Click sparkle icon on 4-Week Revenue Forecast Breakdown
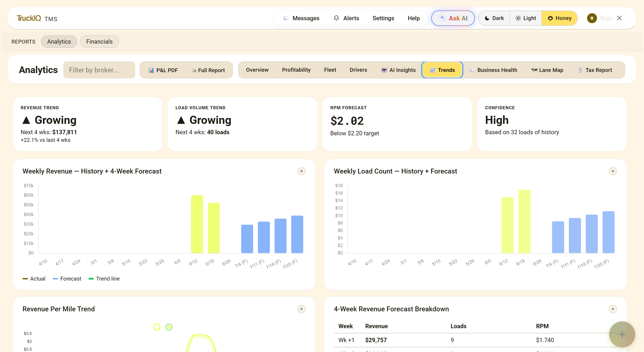The height and width of the screenshot is (352, 644). 612,309
